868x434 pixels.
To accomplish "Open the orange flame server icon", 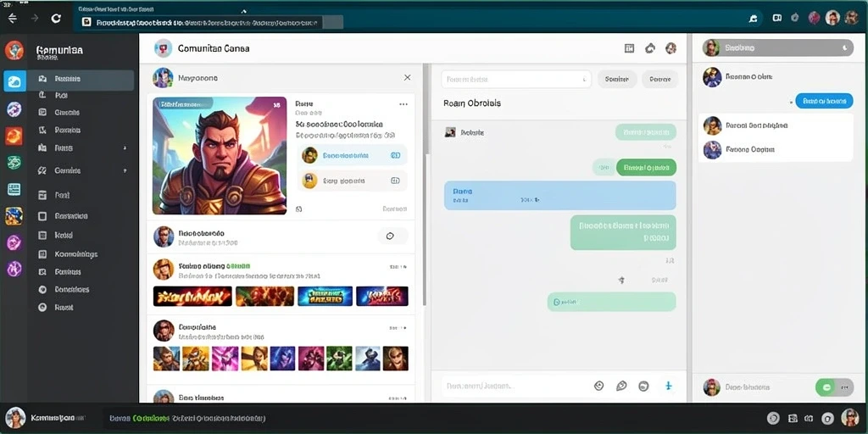I will tap(14, 136).
